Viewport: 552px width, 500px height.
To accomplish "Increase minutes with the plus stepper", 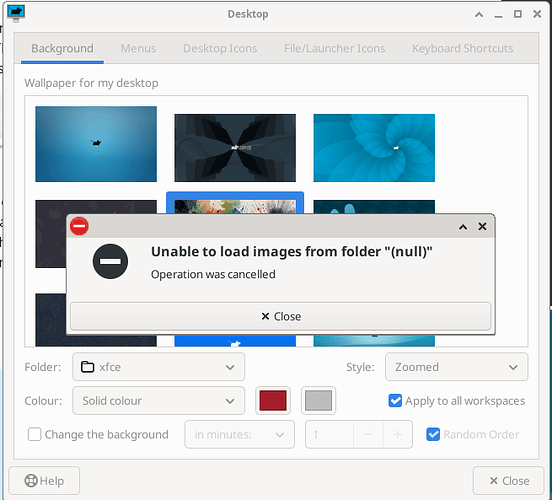I will 398,435.
